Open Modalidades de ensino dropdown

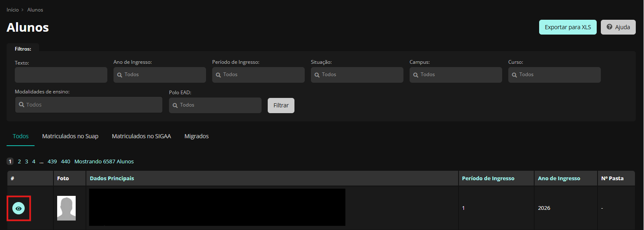[x=89, y=105]
